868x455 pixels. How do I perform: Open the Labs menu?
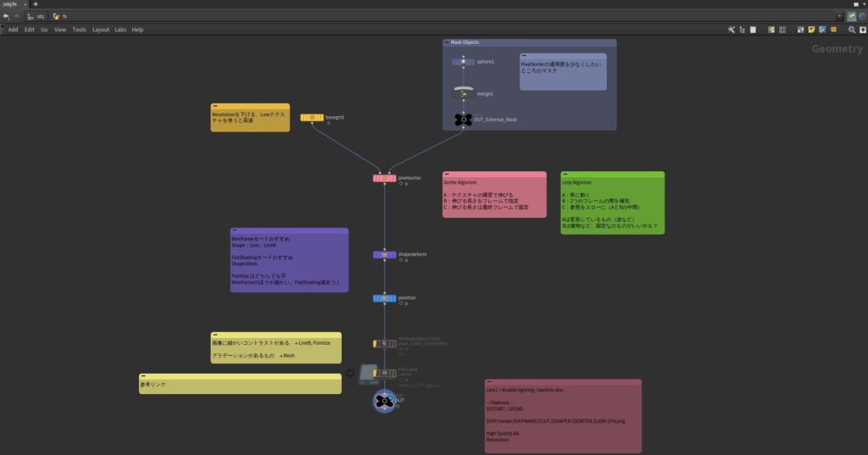click(x=121, y=30)
